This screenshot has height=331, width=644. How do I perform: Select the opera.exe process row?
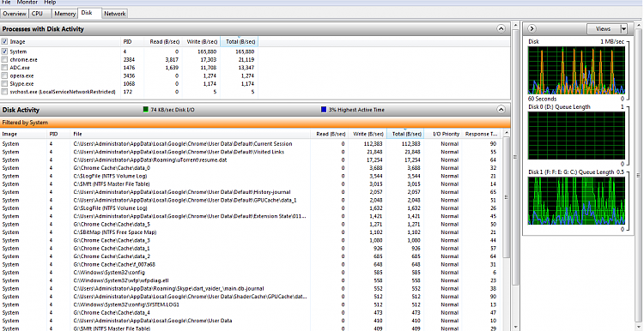[x=129, y=75]
